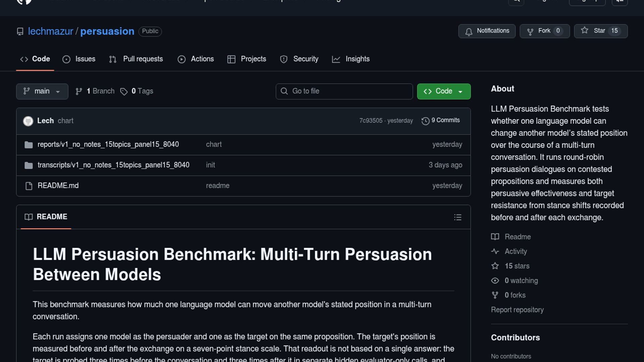The width and height of the screenshot is (644, 362).
Task: Open the transcripts folder link
Action: tap(113, 165)
